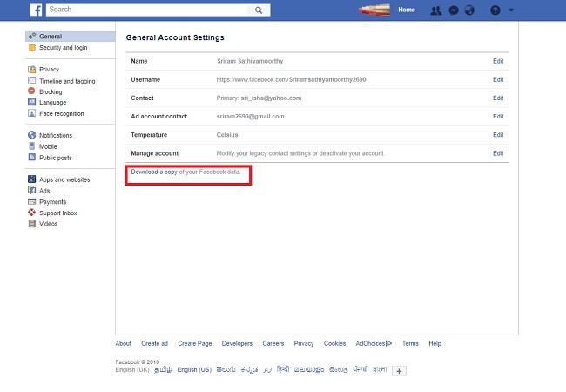The width and height of the screenshot is (566, 392).
Task: Open the Messenger icon in top bar
Action: 454,10
